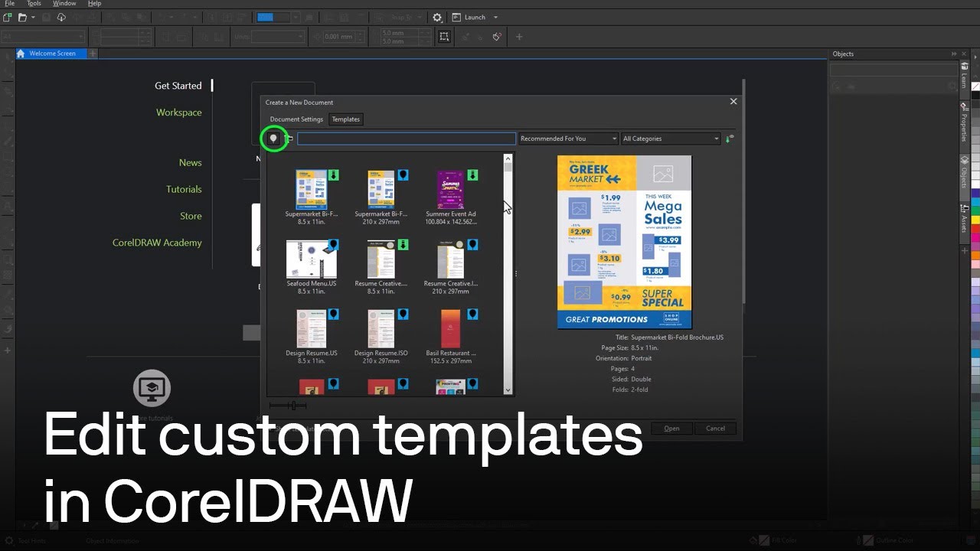Click the New document icon in the toolbar
980x551 pixels.
pos(7,17)
